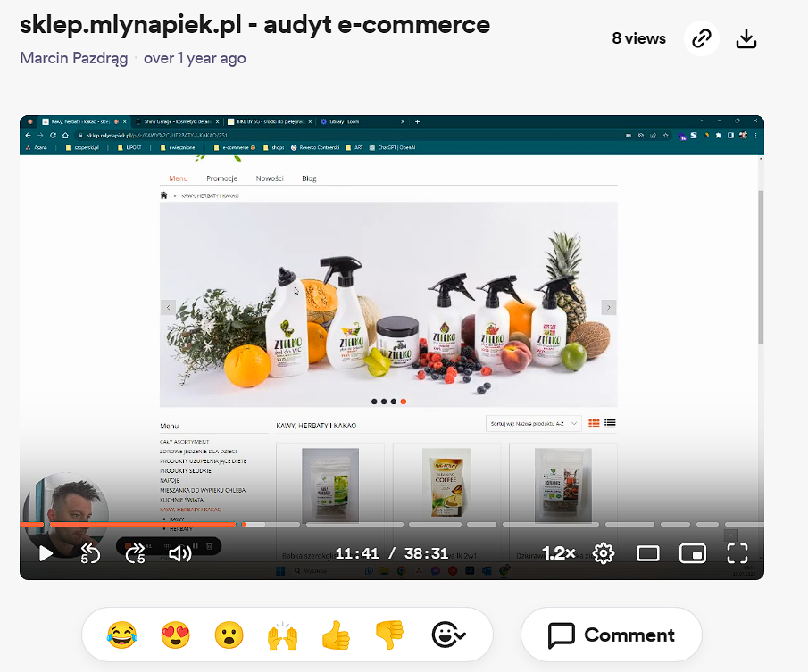808x672 pixels.
Task: Seek on the video progress bar
Action: coord(392,524)
